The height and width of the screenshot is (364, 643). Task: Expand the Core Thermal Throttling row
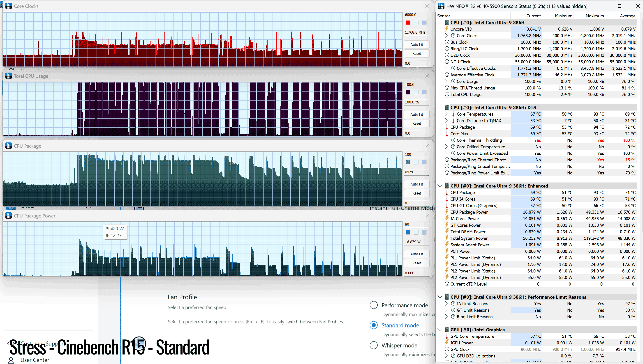pyautogui.click(x=446, y=140)
